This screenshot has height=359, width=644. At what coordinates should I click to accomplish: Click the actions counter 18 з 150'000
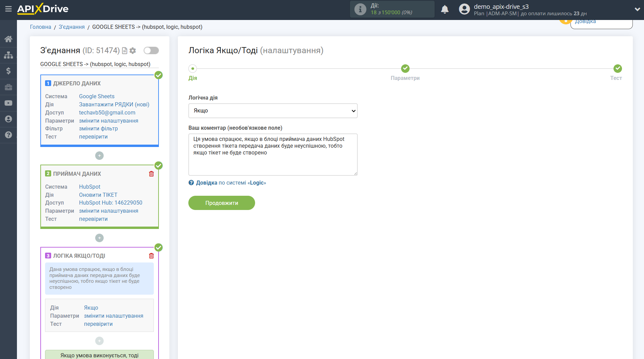[x=391, y=13]
